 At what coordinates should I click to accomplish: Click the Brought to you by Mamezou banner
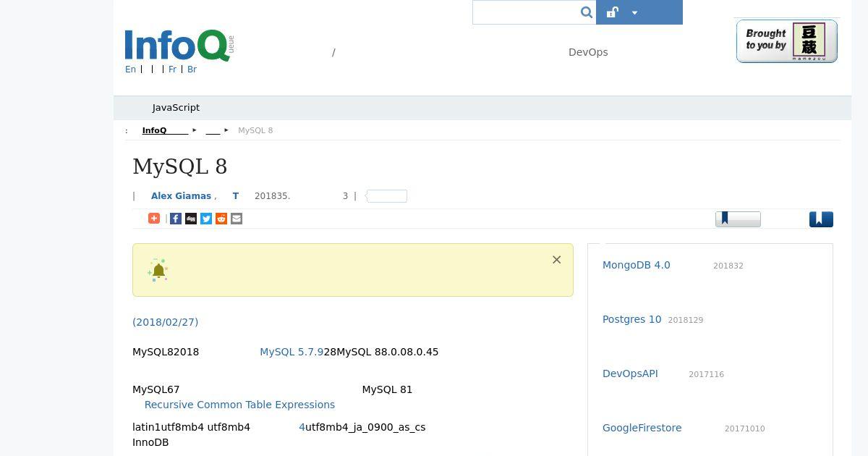786,41
